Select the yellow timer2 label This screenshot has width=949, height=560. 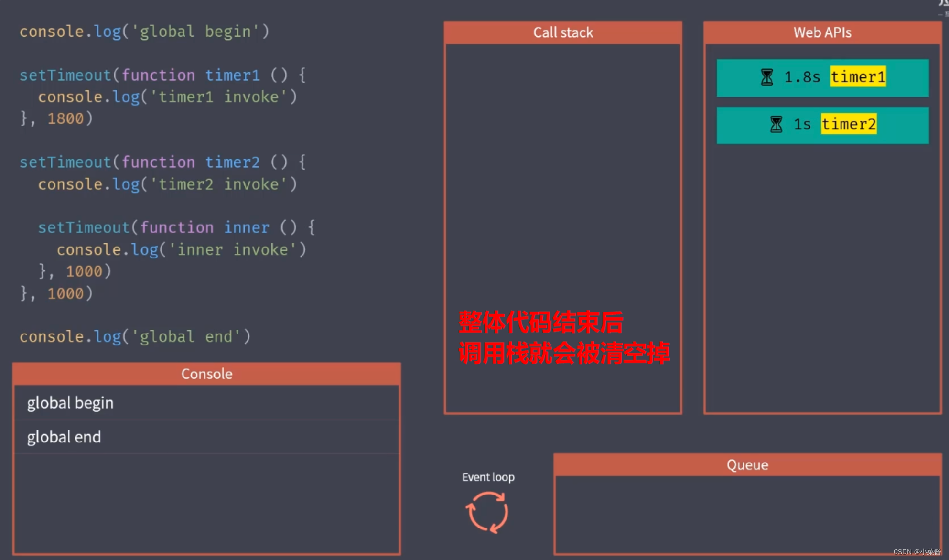(849, 124)
